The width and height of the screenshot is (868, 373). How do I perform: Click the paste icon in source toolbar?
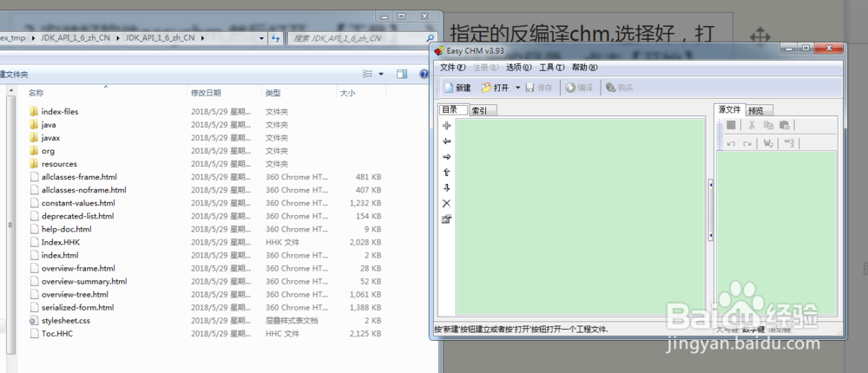pos(785,125)
